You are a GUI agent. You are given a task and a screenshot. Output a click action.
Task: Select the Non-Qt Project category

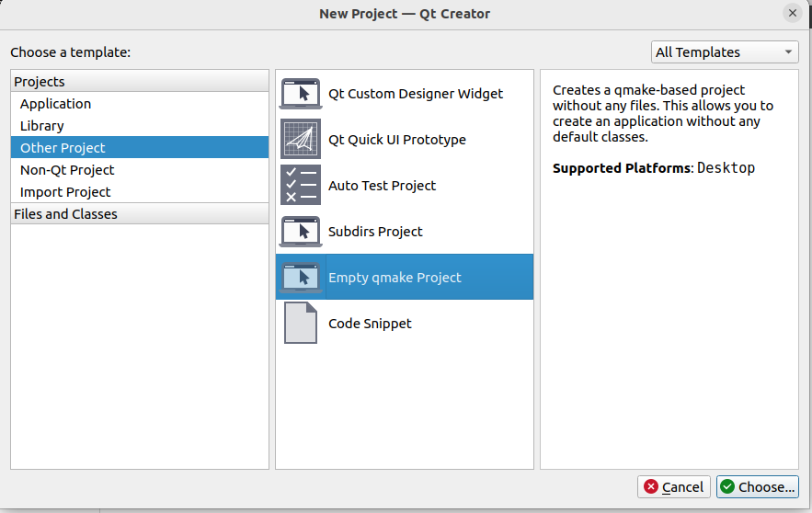(139, 170)
